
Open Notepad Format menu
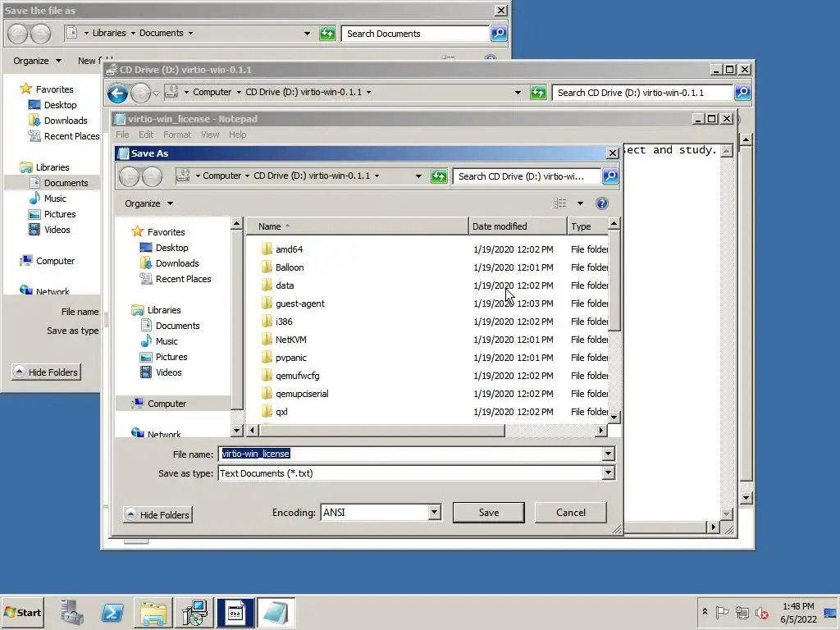coord(177,135)
